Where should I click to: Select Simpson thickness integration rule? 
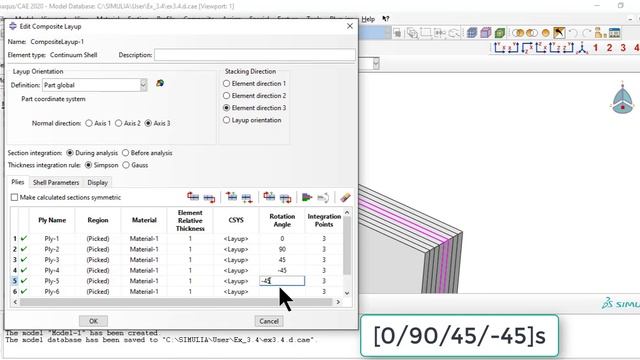click(89, 165)
